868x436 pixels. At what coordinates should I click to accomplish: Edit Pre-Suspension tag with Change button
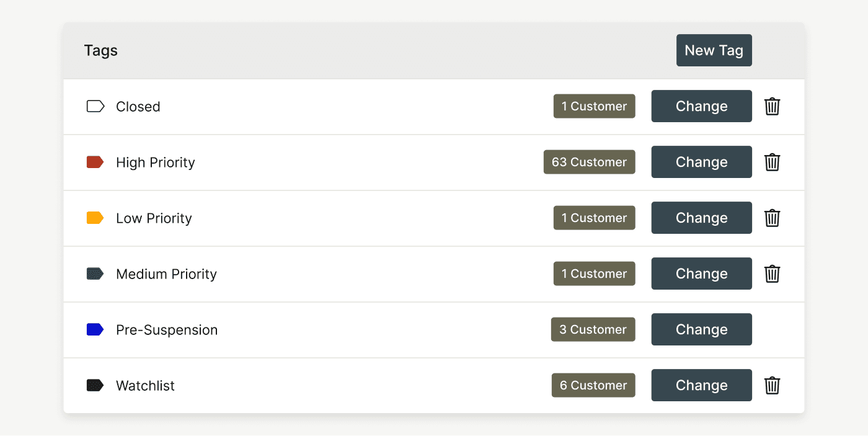click(701, 329)
